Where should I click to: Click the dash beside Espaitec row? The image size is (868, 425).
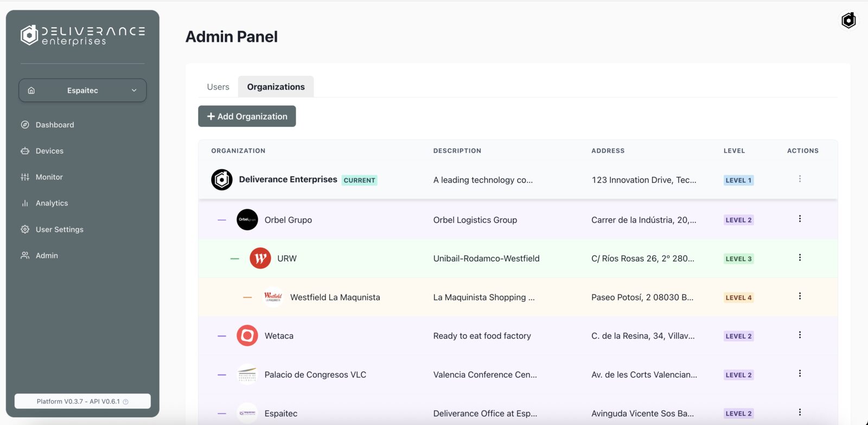pyautogui.click(x=222, y=414)
